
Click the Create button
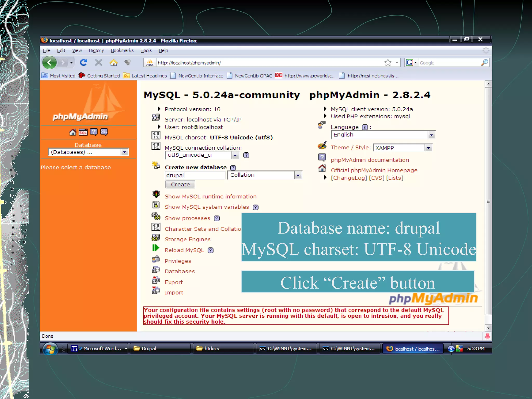click(x=180, y=185)
